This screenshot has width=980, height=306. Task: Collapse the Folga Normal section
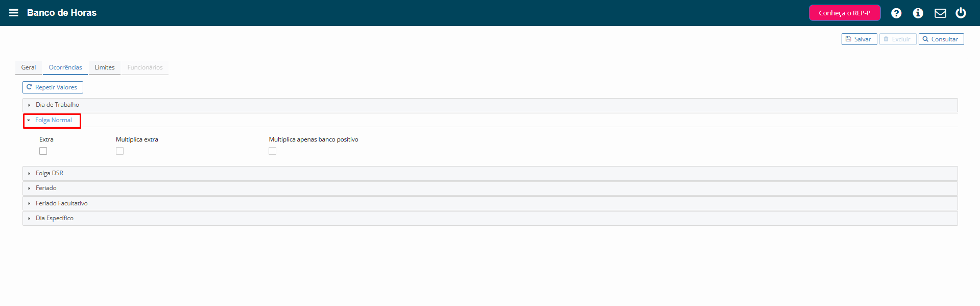pyautogui.click(x=490, y=120)
